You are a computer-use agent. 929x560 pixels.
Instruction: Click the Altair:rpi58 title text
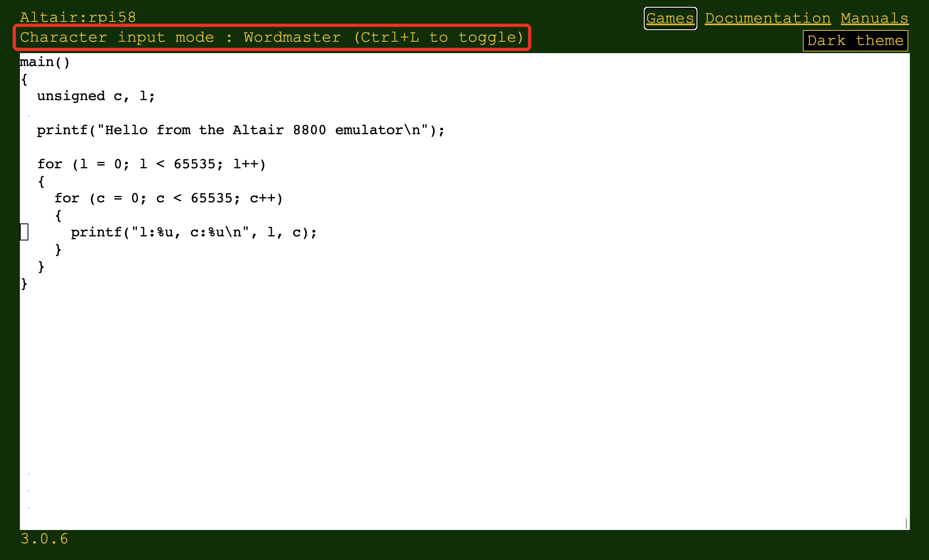tap(78, 17)
